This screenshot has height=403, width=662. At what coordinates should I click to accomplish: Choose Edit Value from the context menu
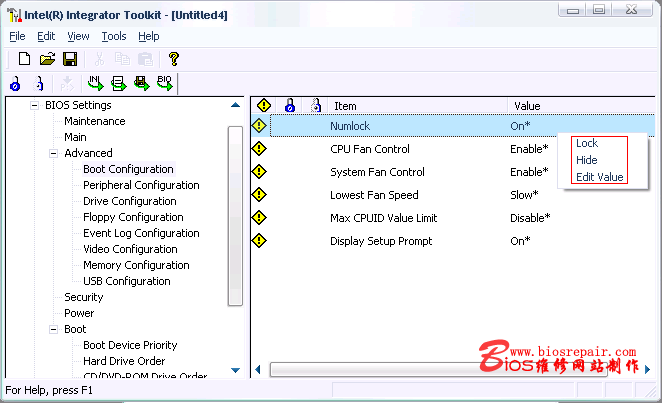(x=600, y=177)
